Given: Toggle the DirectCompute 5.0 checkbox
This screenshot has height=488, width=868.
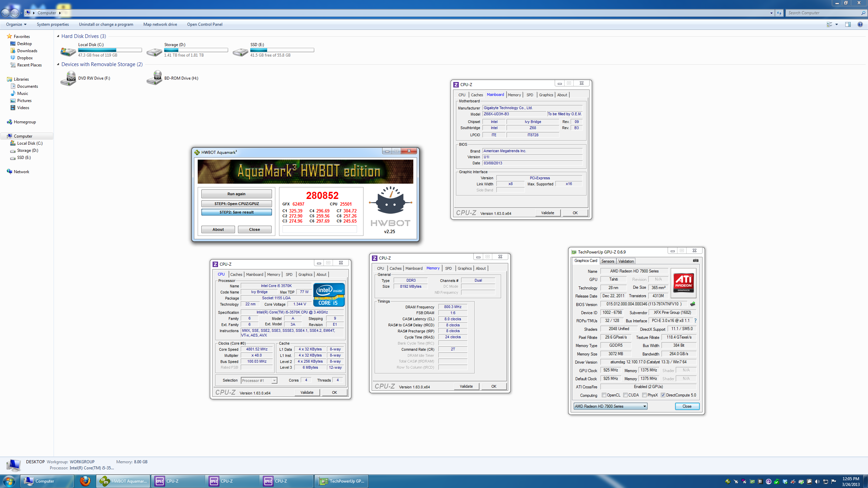Looking at the screenshot, I should coord(663,395).
